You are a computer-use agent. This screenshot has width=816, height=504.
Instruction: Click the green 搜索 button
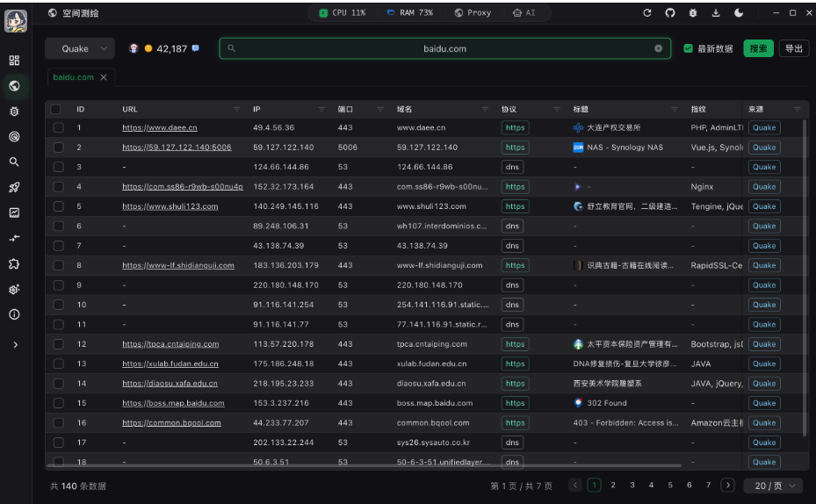tap(758, 48)
